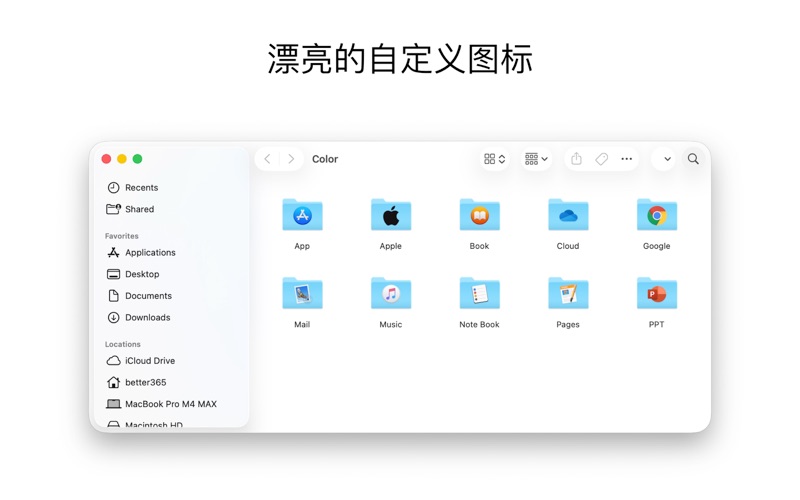Close the Finder window with red button
The width and height of the screenshot is (800, 500).
[106, 159]
